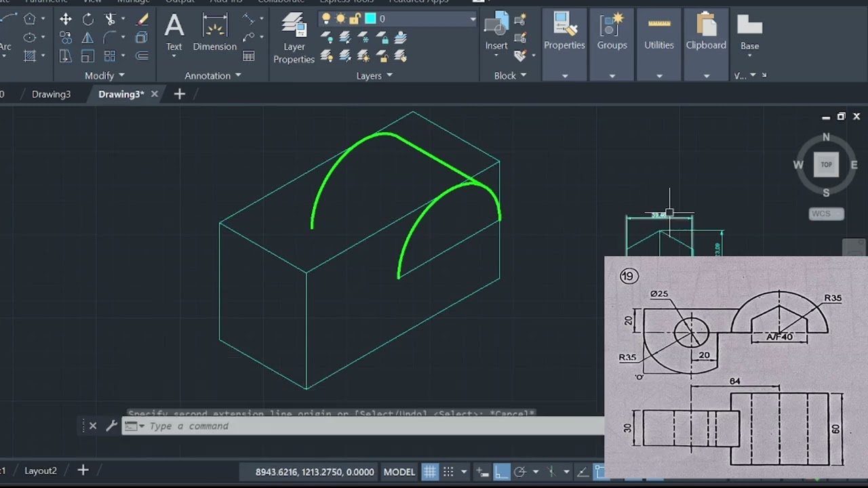This screenshot has height=488, width=868.
Task: Select the Rotate tool
Action: click(87, 19)
